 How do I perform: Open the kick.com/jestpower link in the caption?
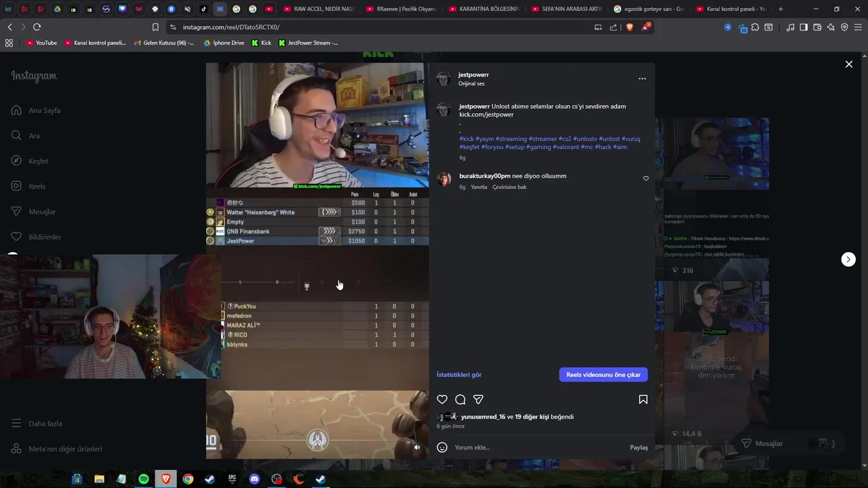tap(486, 115)
